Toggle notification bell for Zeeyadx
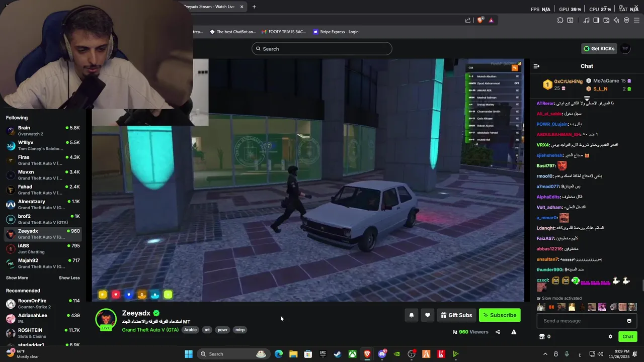This screenshot has height=362, width=644. pyautogui.click(x=412, y=315)
